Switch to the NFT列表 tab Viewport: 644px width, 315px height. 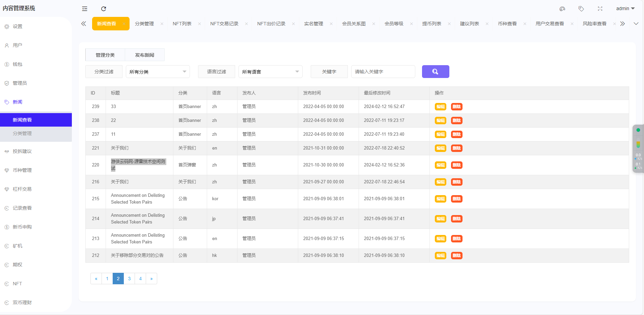pyautogui.click(x=182, y=24)
